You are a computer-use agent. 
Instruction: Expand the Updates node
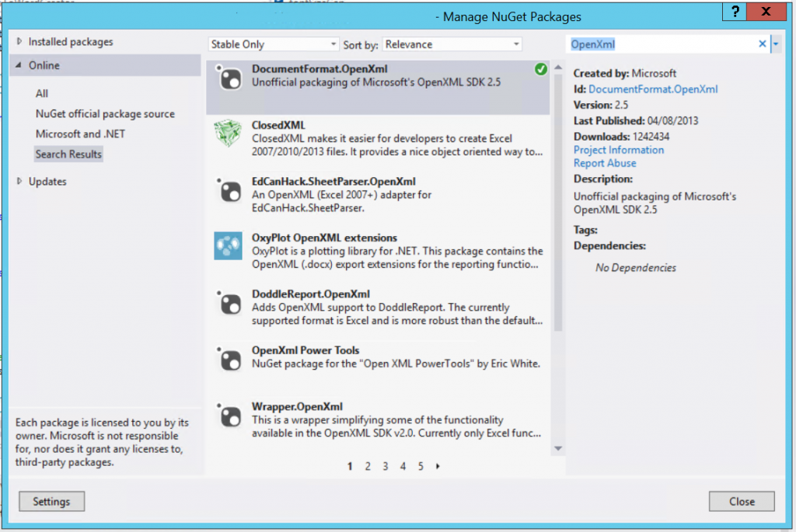click(x=19, y=181)
